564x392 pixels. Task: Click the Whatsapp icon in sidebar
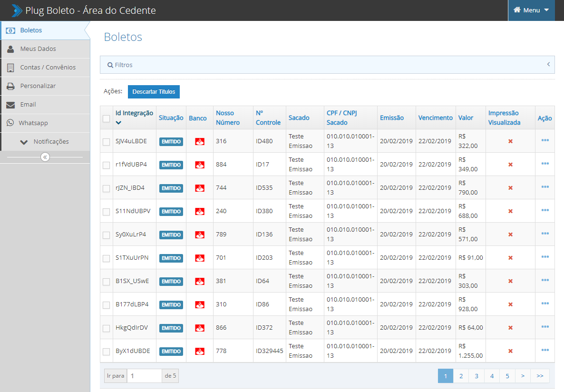coord(10,123)
